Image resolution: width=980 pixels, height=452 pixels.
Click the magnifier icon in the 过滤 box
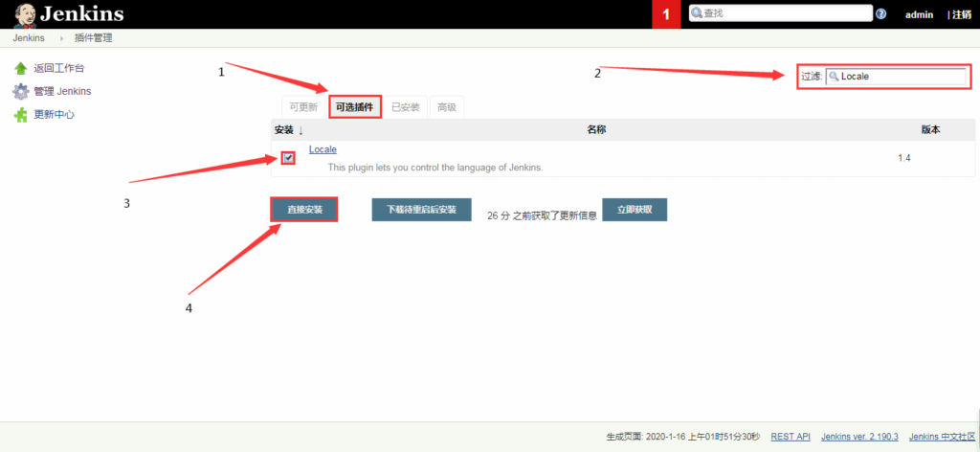[834, 77]
